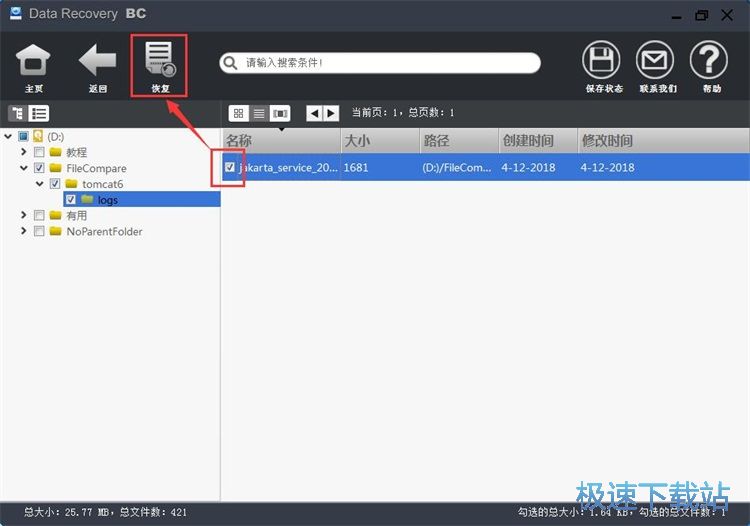The width and height of the screenshot is (750, 526).
Task: Sort by the 修改时间 column header
Action: coord(664,141)
